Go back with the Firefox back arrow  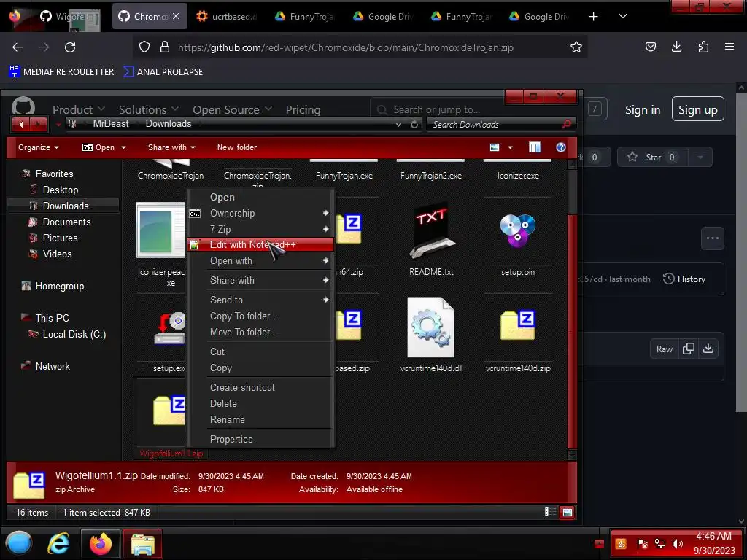(x=18, y=47)
